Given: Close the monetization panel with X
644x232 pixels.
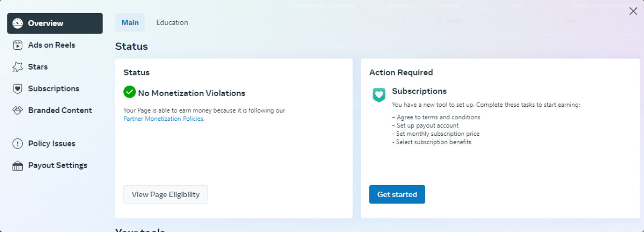Looking at the screenshot, I should (633, 11).
